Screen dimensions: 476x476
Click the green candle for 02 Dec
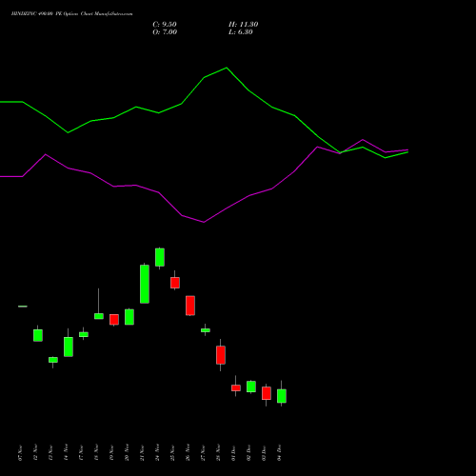coord(251,387)
